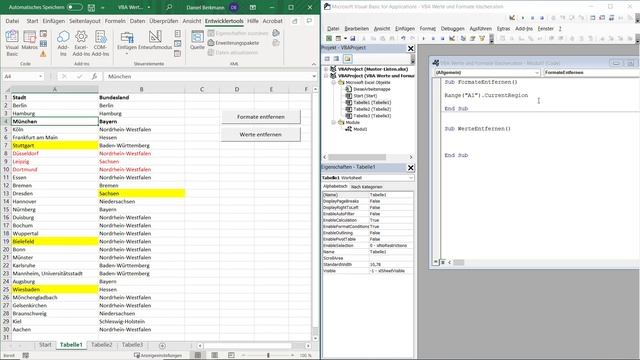
Task: Click the select-all corner of the sheet
Action: coord(6,89)
